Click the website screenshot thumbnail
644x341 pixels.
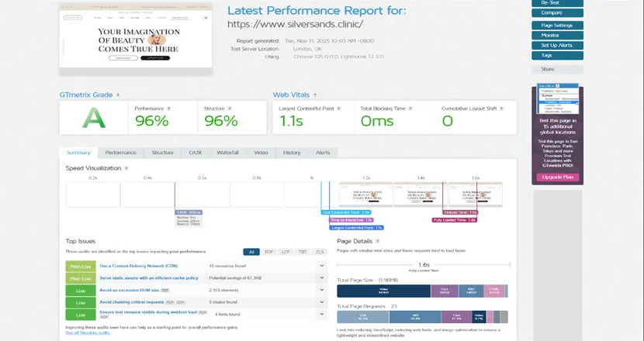click(x=135, y=39)
